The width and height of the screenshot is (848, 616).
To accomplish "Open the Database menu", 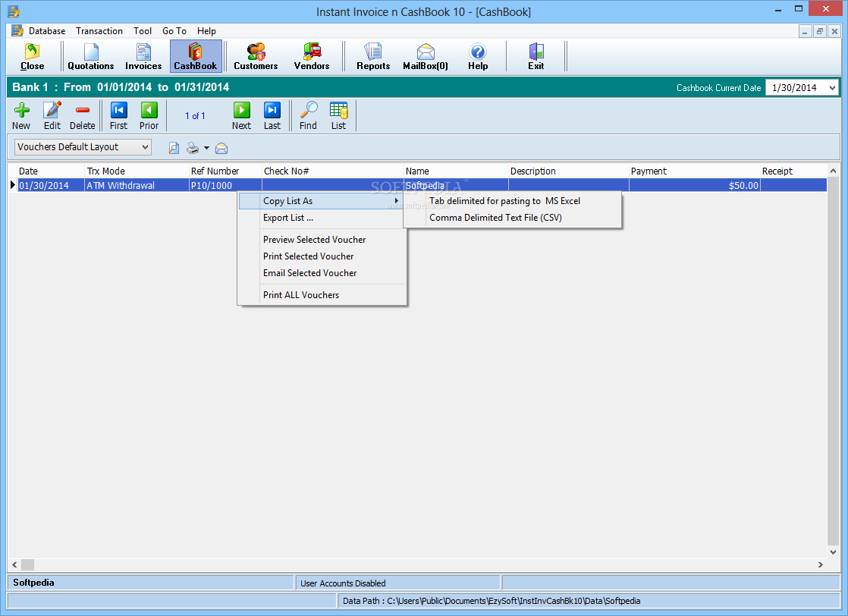I will [46, 31].
